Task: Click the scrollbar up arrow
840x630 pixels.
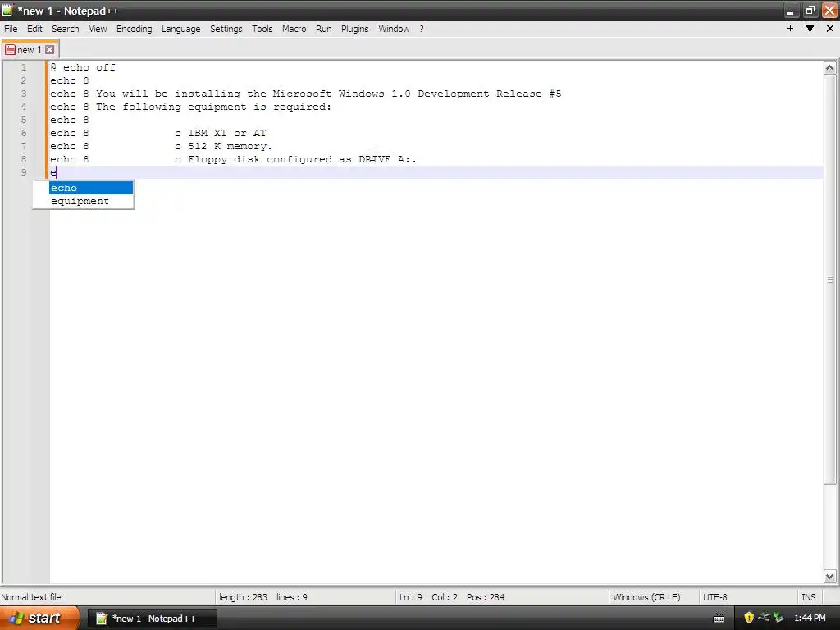Action: tap(830, 67)
